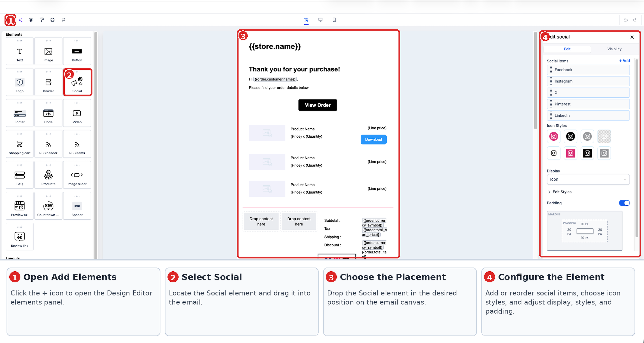Select the Spacer element
644x343 pixels.
point(77,206)
